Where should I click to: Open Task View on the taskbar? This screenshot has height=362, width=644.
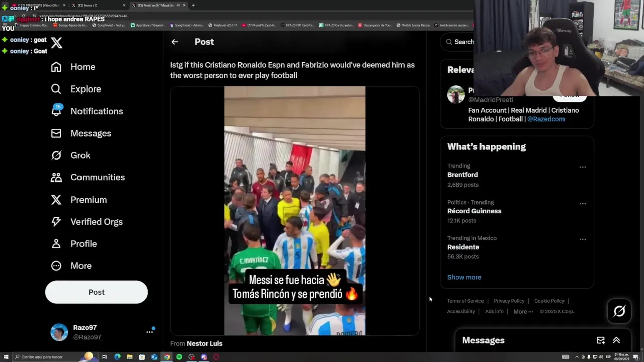[104, 357]
